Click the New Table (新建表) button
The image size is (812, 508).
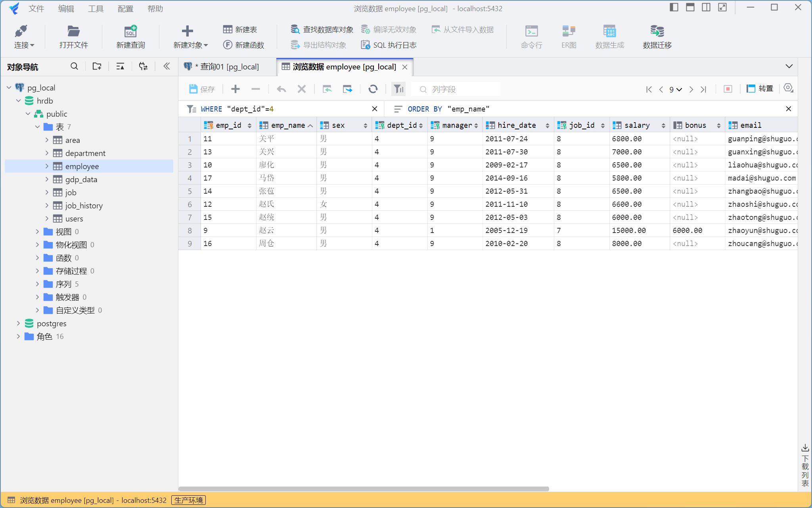pyautogui.click(x=240, y=29)
